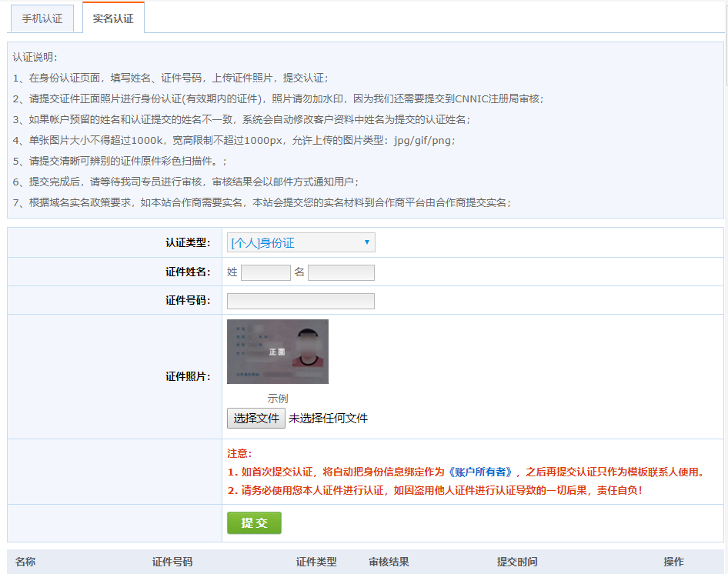Click the 证件号码 table column header
Viewport: 728px width, 574px height.
tap(172, 562)
